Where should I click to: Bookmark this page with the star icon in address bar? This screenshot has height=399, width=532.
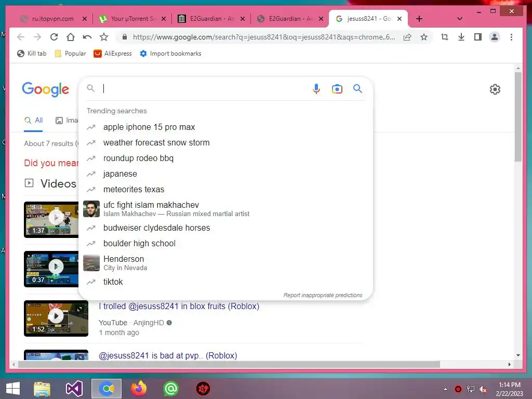pos(424,37)
